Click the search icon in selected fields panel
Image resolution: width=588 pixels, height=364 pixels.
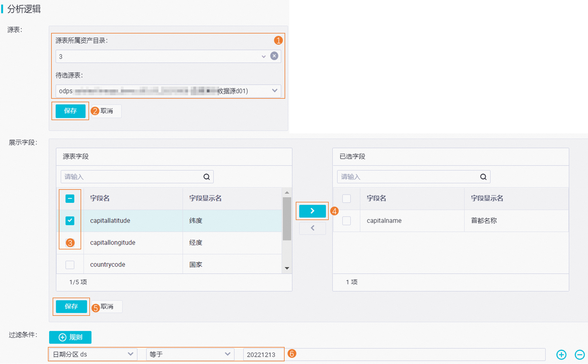pyautogui.click(x=483, y=177)
